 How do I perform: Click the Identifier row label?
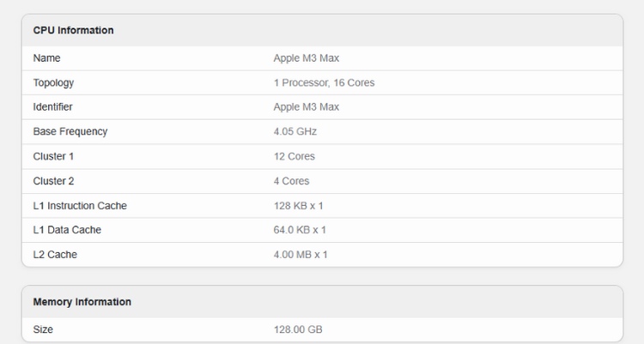pos(52,107)
